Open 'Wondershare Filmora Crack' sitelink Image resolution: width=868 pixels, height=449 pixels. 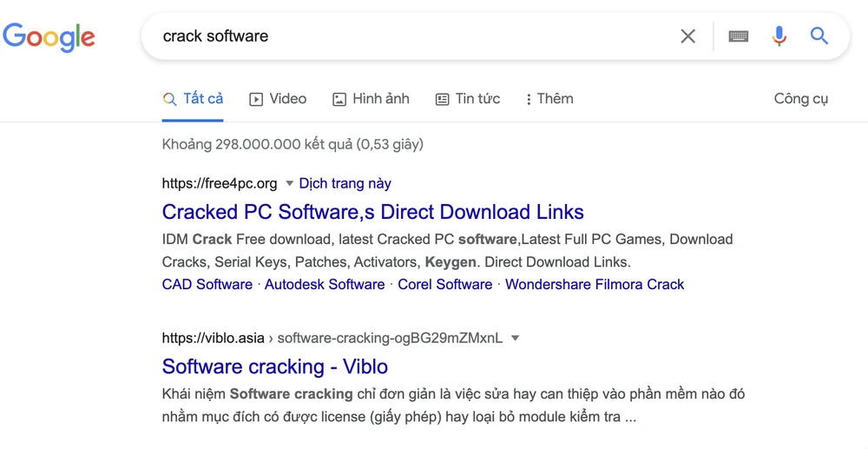[595, 285]
